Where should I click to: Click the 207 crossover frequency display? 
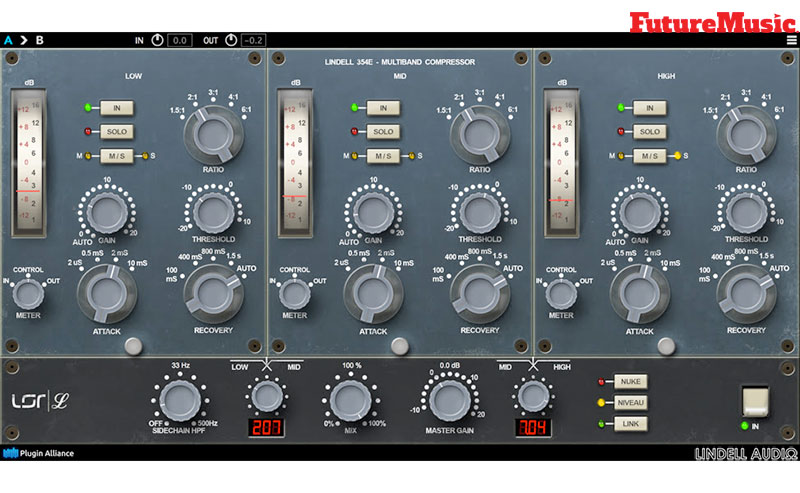pyautogui.click(x=266, y=428)
